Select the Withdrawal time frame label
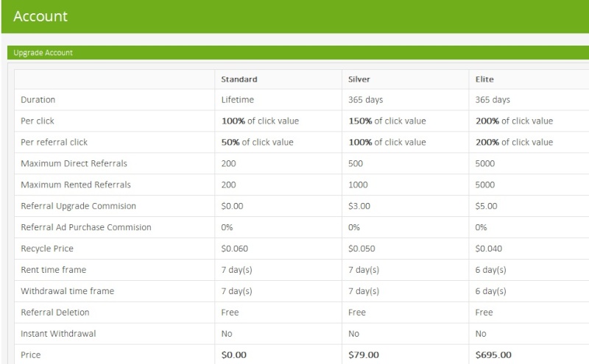Image resolution: width=589 pixels, height=364 pixels. coord(67,291)
